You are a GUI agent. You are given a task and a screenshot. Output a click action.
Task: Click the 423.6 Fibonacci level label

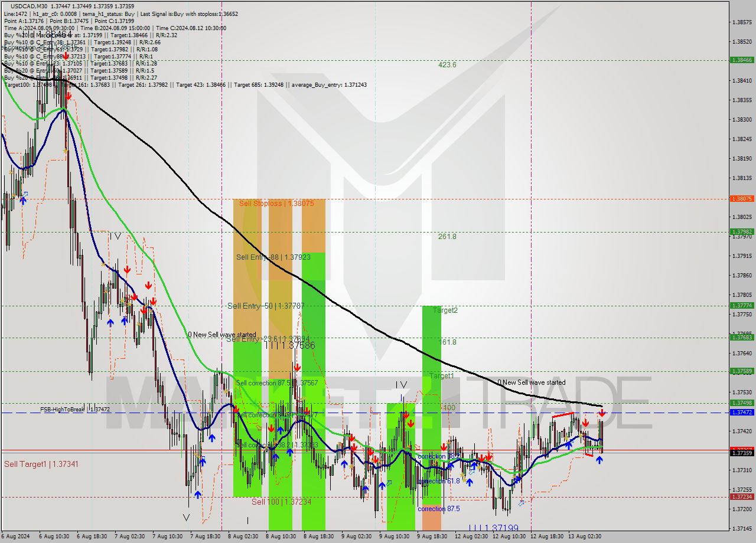coord(447,65)
